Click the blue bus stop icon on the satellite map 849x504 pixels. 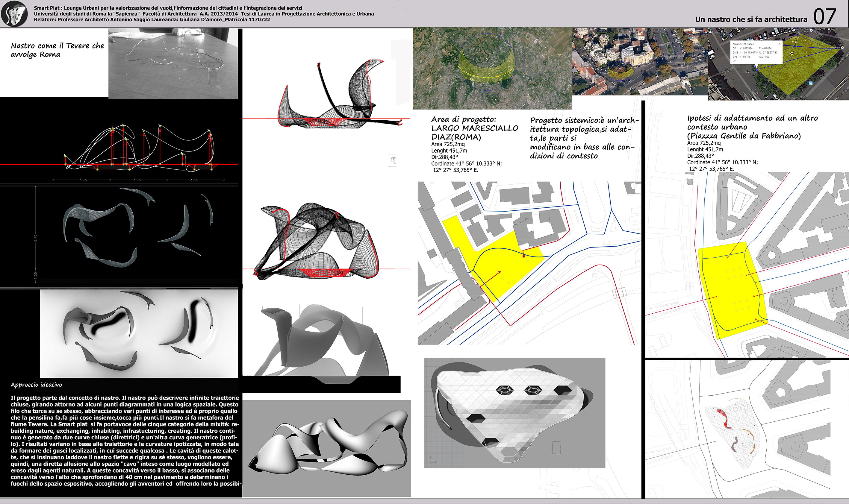[811, 84]
